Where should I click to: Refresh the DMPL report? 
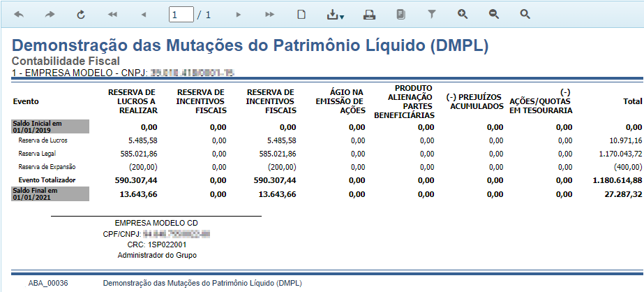tap(81, 15)
